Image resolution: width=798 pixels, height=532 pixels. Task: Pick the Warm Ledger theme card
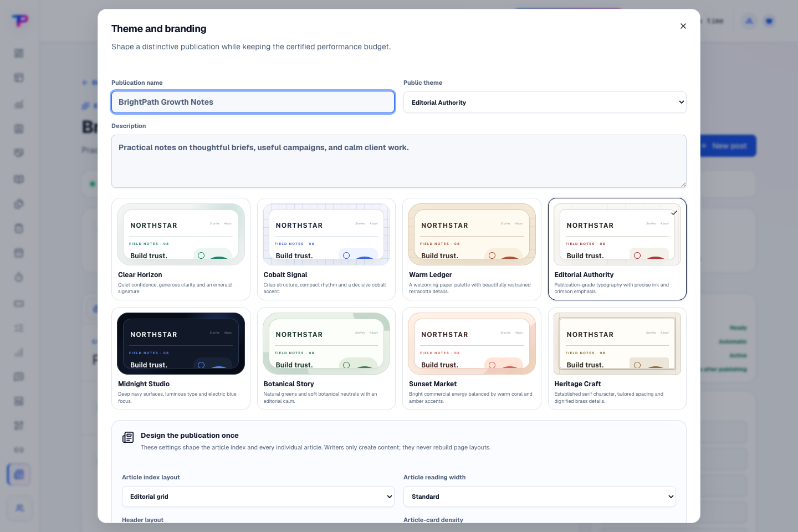[x=472, y=249]
